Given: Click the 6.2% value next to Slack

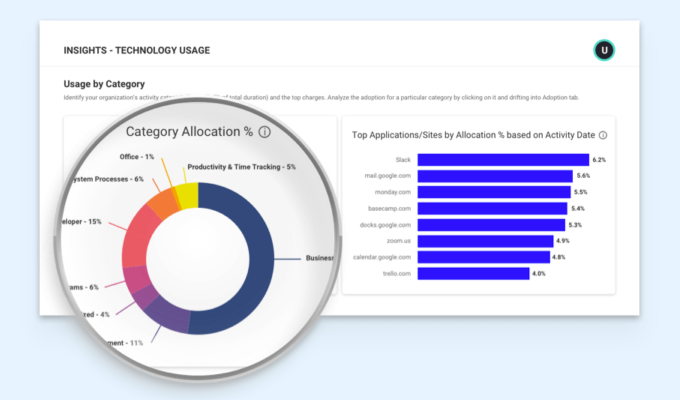Looking at the screenshot, I should 599,160.
